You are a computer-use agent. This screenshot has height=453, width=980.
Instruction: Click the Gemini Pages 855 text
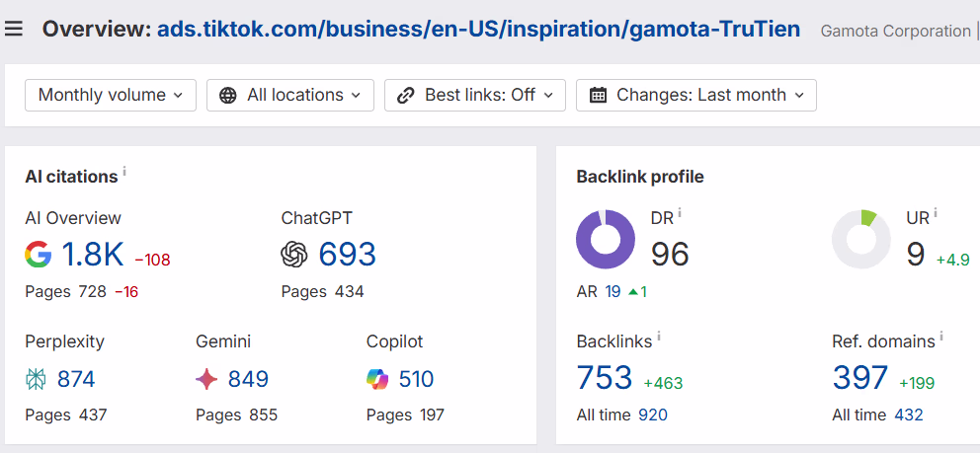tap(236, 415)
